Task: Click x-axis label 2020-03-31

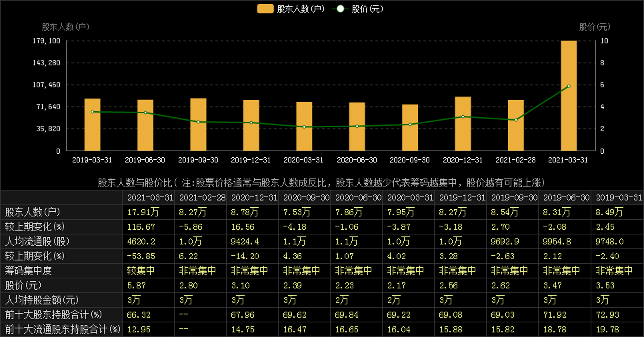Action: pos(303,160)
